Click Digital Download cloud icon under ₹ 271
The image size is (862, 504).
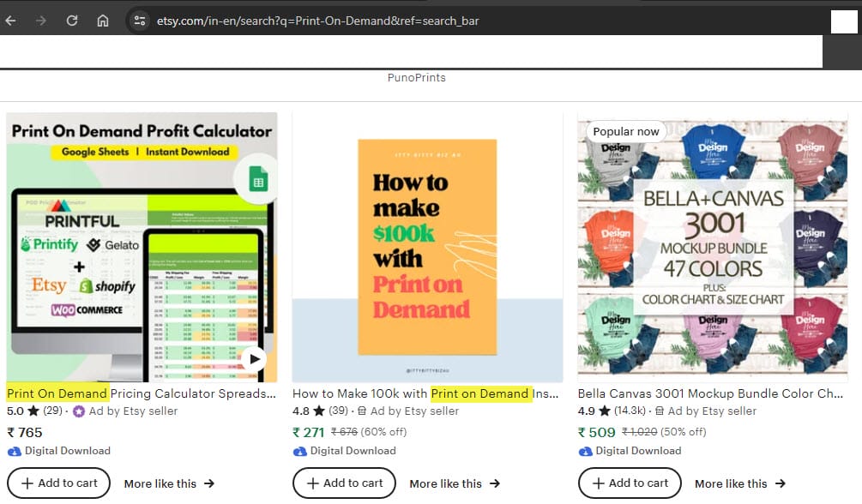(299, 451)
